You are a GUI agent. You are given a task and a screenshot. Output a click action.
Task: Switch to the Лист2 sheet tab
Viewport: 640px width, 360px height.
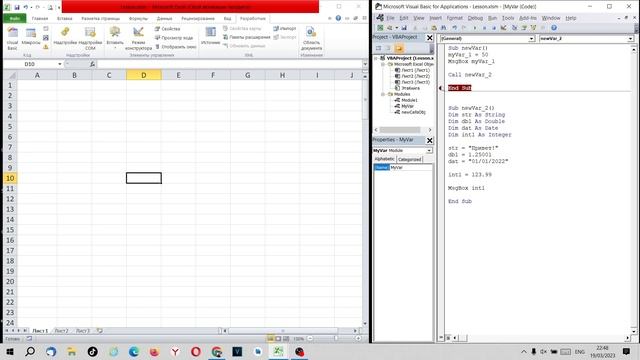click(x=61, y=331)
